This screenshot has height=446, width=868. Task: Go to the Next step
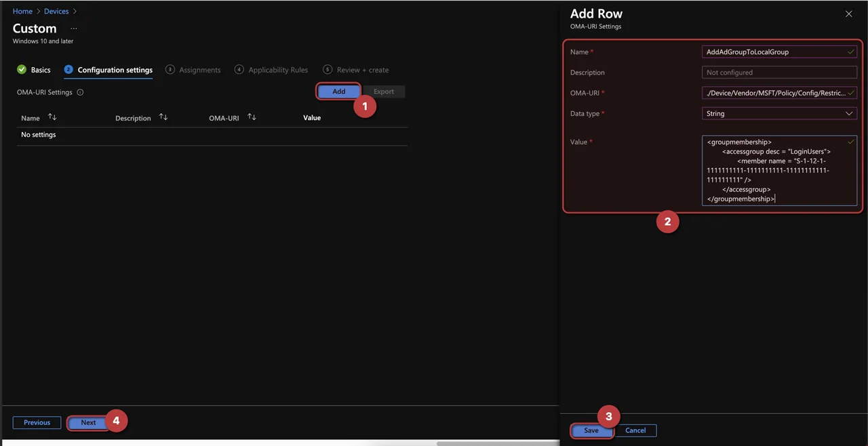[88, 422]
